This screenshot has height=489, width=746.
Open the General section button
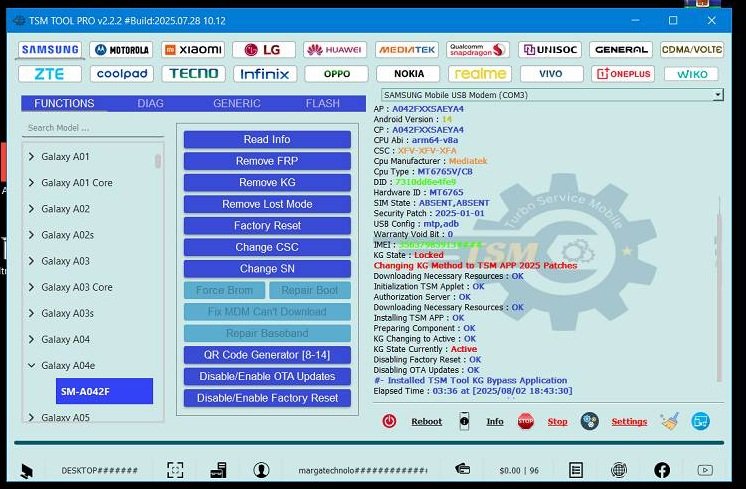(621, 49)
